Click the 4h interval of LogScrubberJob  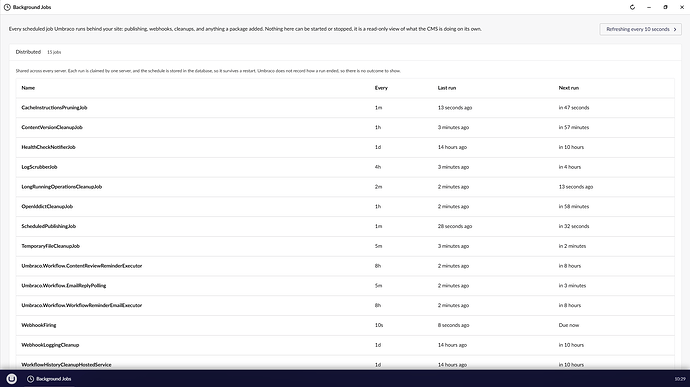(378, 167)
